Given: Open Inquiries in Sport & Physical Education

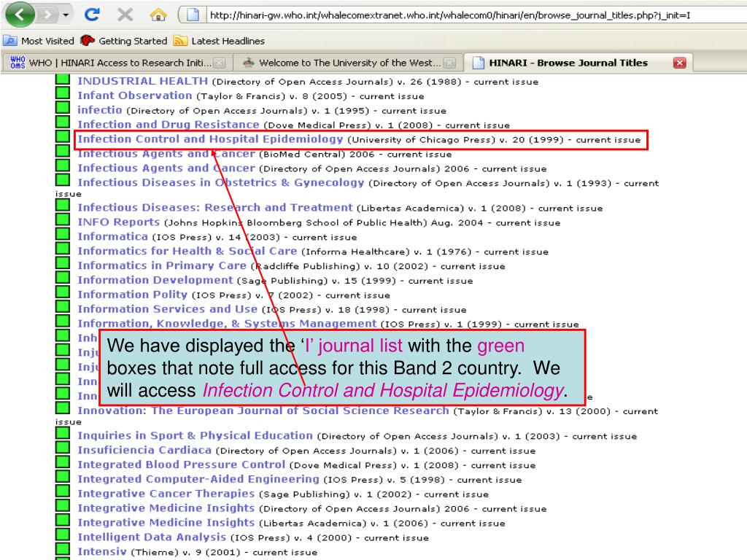Looking at the screenshot, I should pos(195,436).
